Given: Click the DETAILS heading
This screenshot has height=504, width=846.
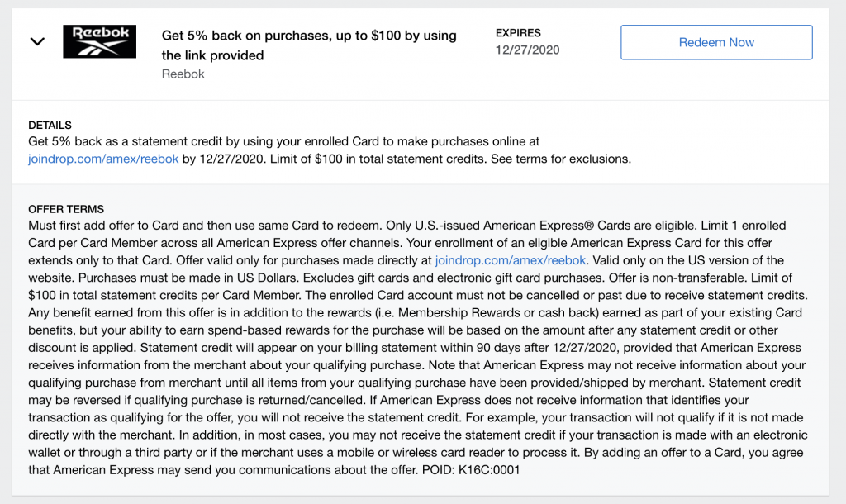Looking at the screenshot, I should 50,125.
